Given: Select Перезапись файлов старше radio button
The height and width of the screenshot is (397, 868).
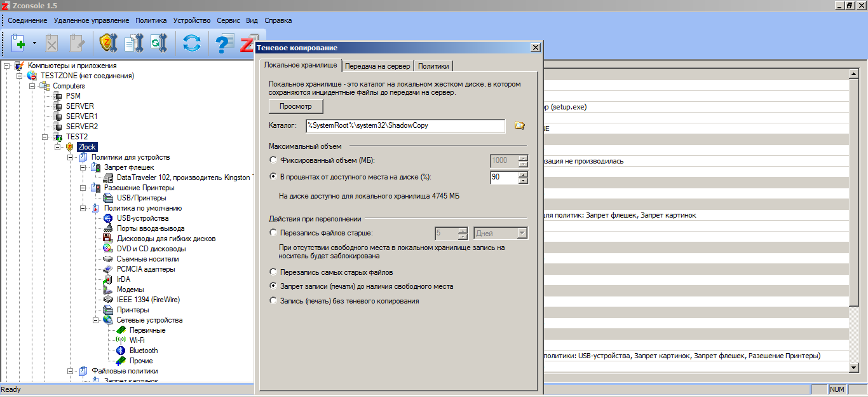Looking at the screenshot, I should click(x=273, y=233).
